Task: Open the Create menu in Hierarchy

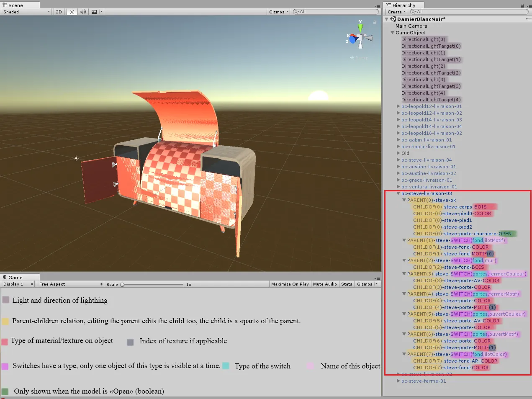Action: [x=396, y=12]
